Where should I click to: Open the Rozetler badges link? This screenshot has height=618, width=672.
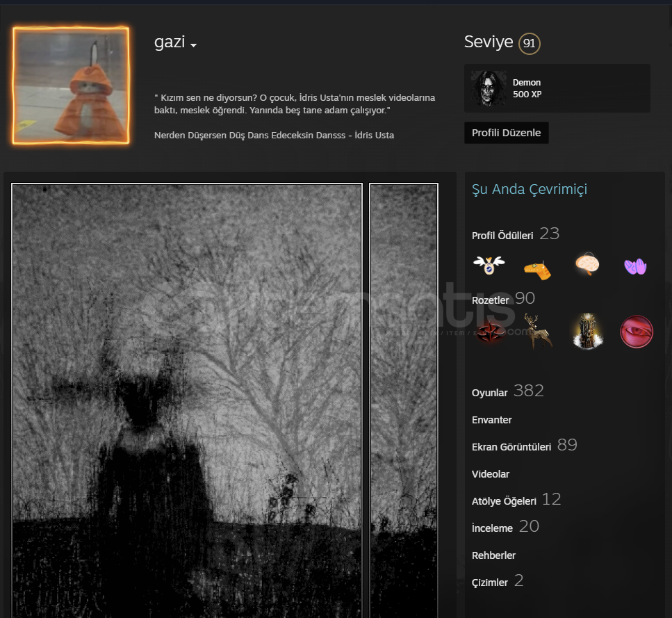(490, 300)
